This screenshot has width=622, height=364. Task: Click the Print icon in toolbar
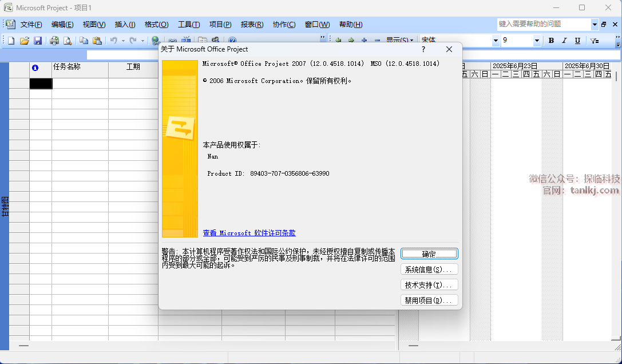pyautogui.click(x=54, y=41)
